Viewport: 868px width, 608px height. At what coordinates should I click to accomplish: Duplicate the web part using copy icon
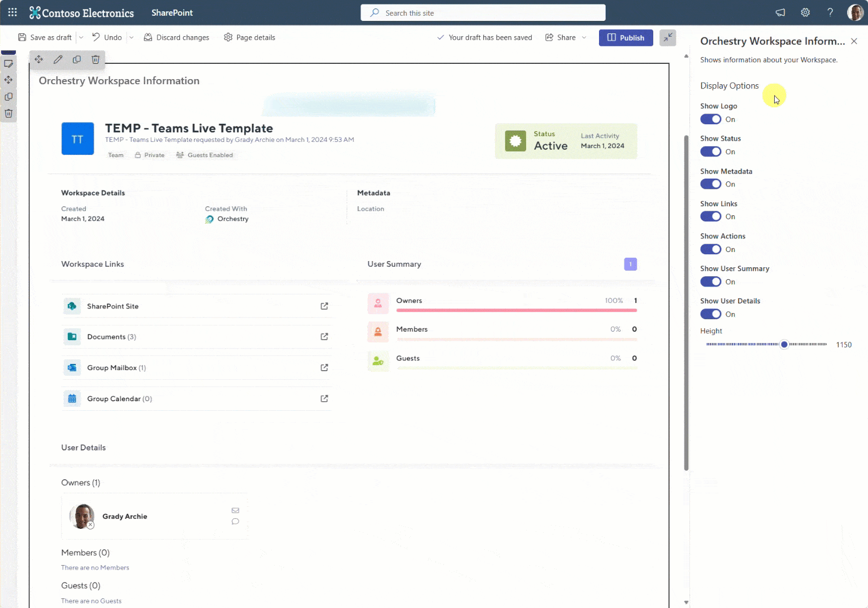click(77, 59)
